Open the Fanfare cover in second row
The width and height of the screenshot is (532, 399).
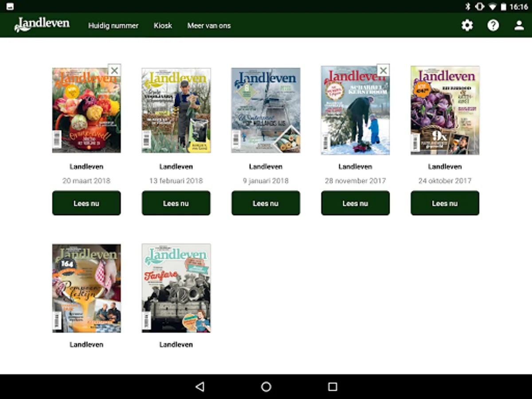176,288
